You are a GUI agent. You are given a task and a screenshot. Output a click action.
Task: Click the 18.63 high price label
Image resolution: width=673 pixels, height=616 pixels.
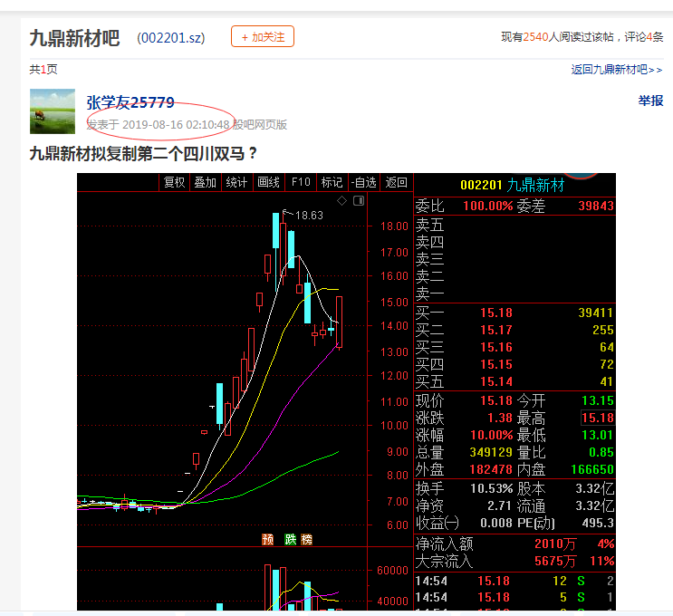coord(309,215)
